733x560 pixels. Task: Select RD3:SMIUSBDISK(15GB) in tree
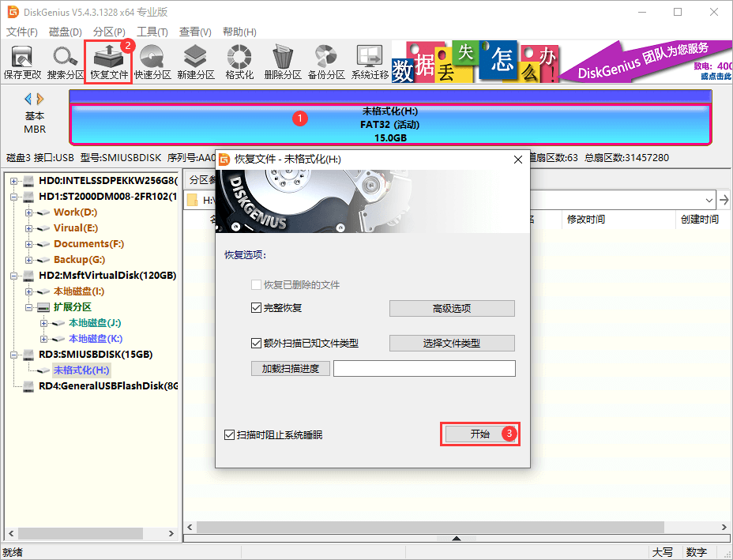(x=96, y=355)
